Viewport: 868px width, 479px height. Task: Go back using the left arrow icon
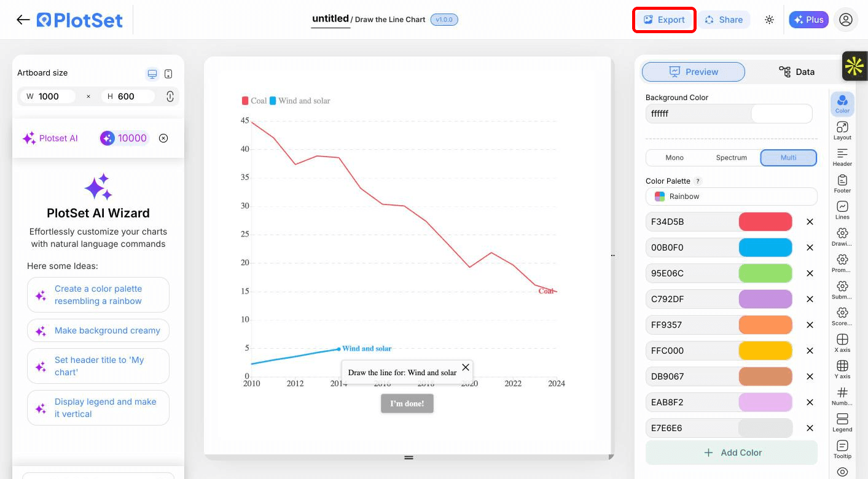(23, 20)
